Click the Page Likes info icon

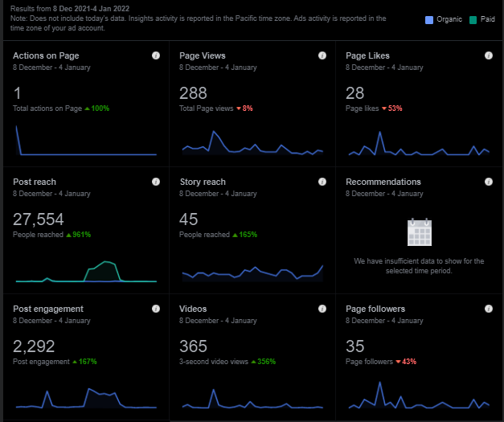click(x=489, y=55)
